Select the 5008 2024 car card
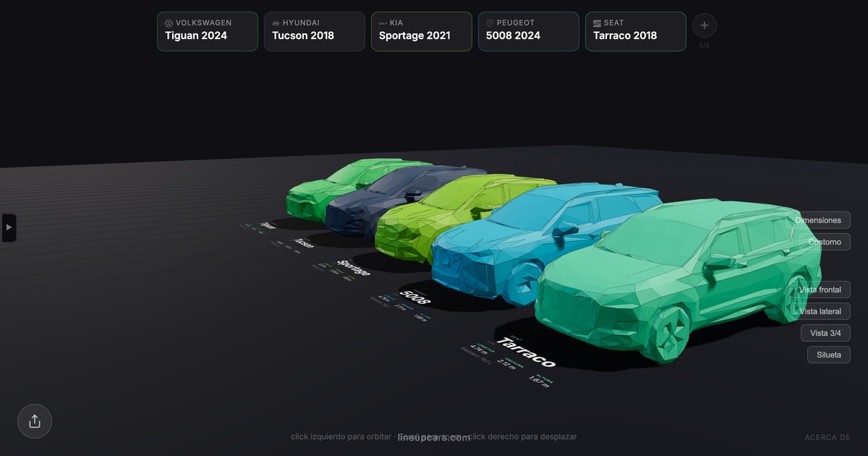This screenshot has height=456, width=868. (529, 31)
